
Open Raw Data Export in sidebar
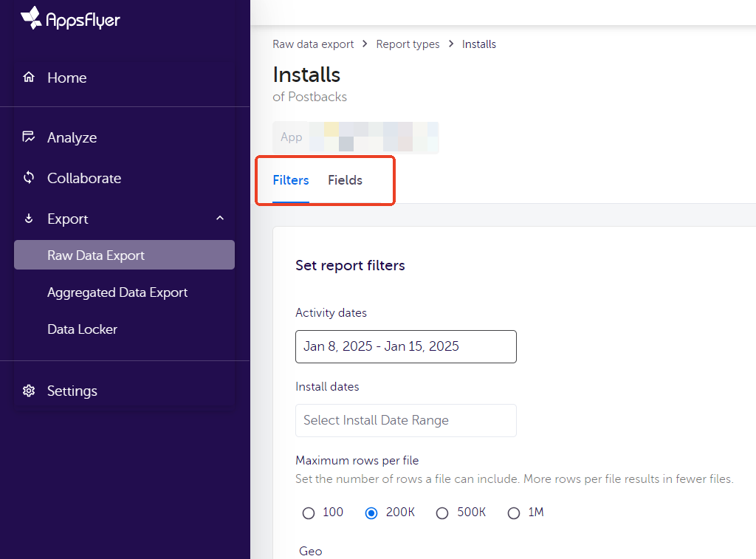point(124,255)
